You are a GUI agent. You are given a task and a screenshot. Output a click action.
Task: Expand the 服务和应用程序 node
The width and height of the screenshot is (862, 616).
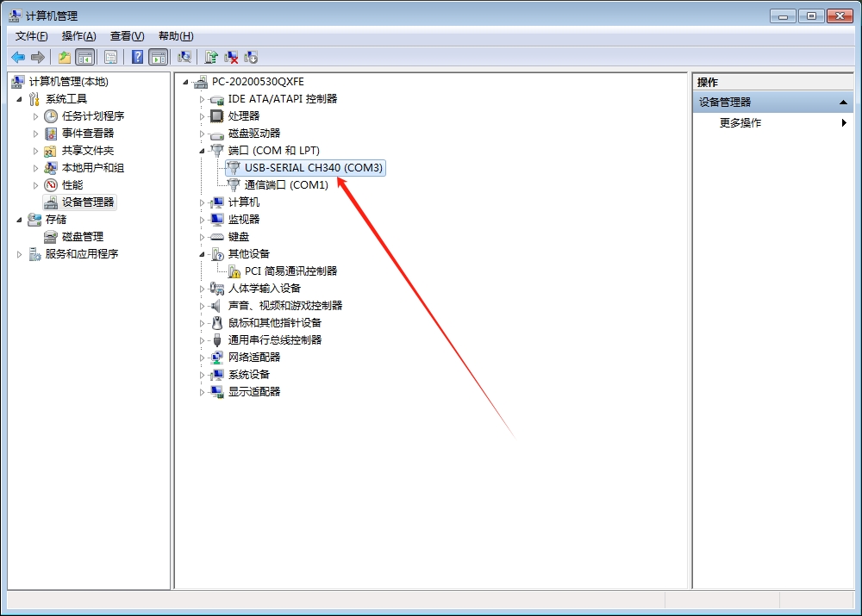pos(19,254)
